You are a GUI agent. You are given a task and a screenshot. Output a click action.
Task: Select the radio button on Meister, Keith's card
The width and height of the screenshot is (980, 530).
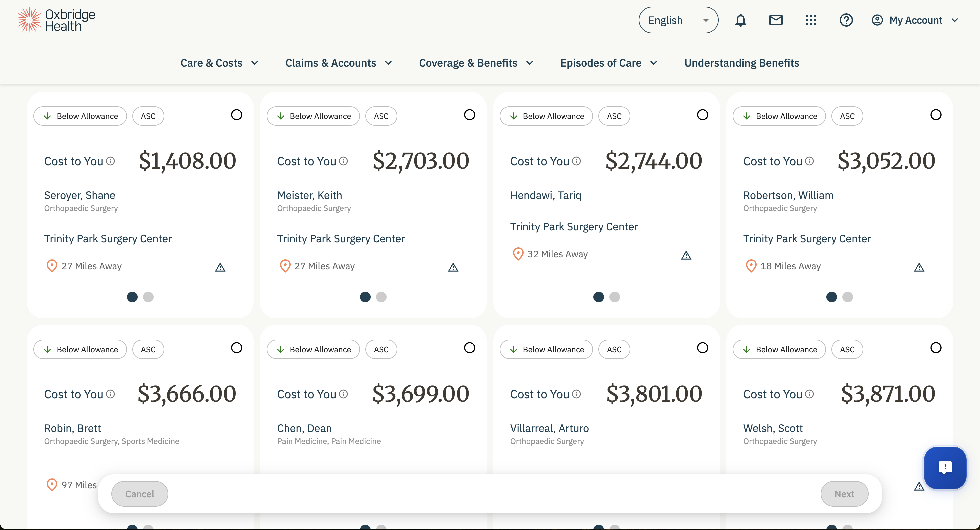click(469, 115)
